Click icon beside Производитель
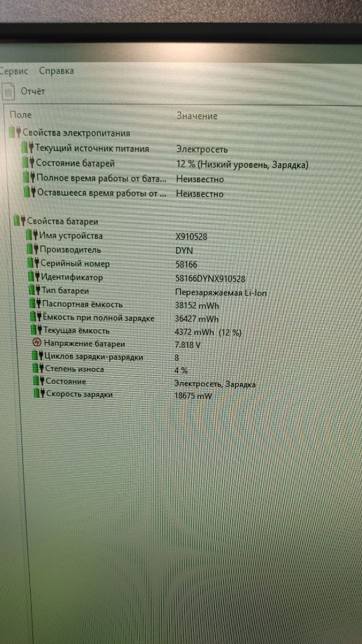The image size is (362, 644). coord(33,250)
